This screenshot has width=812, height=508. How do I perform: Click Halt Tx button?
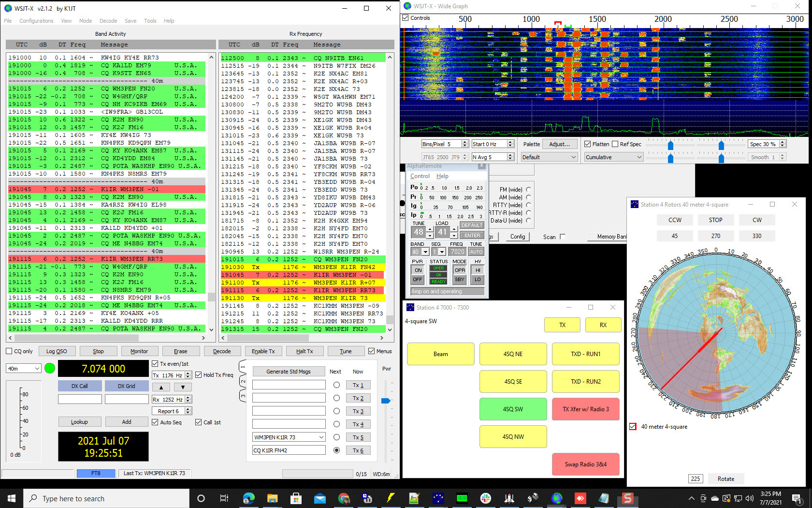(304, 351)
